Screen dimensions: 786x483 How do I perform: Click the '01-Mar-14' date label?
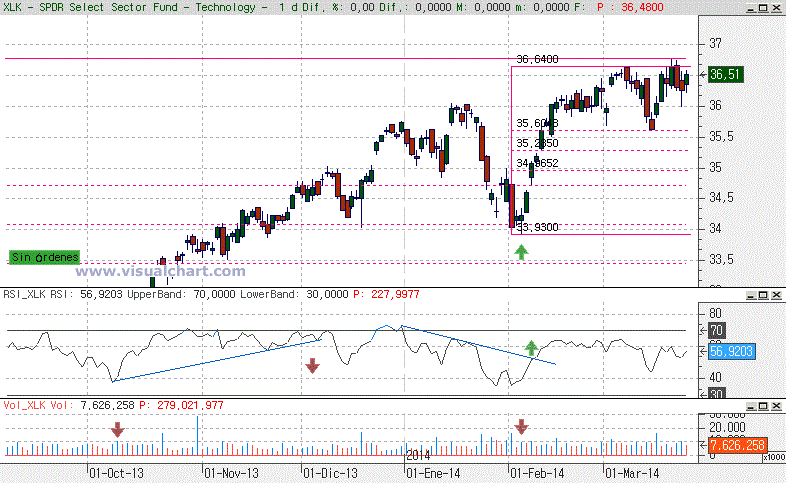coord(632,473)
